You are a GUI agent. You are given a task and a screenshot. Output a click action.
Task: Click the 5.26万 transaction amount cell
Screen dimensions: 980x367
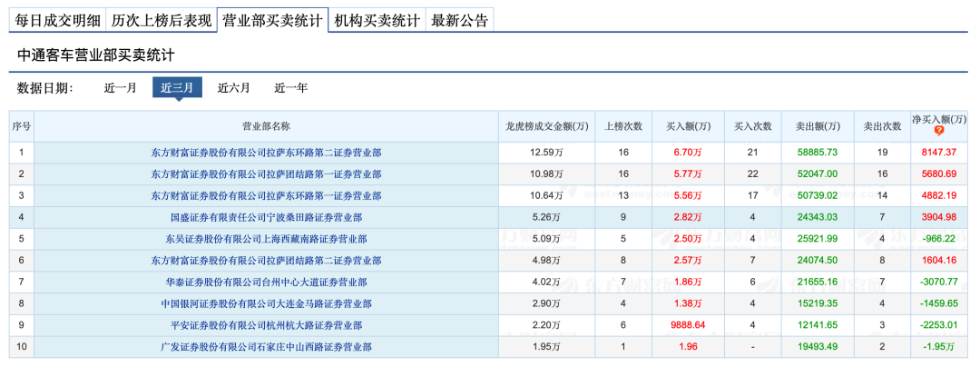pos(546,217)
